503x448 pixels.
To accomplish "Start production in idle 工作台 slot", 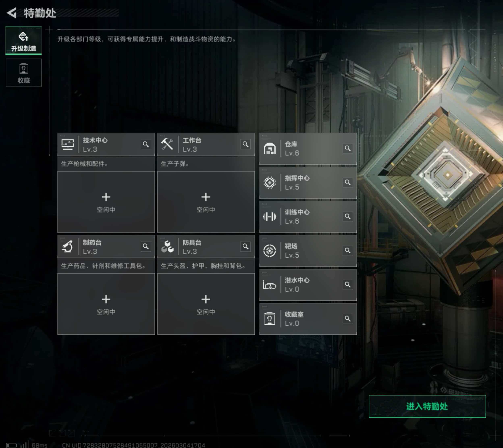I will [x=206, y=202].
